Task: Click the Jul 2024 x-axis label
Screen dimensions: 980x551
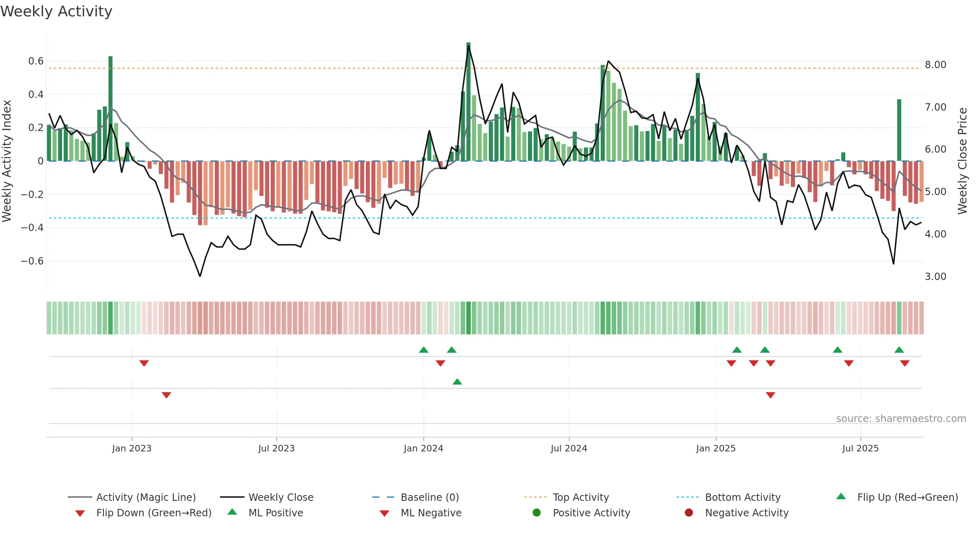Action: click(x=569, y=448)
